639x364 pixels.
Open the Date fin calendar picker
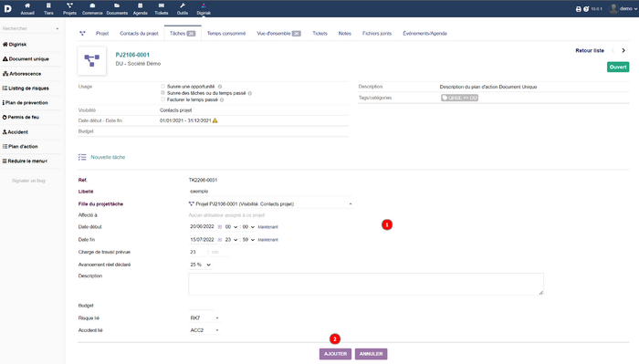click(220, 240)
